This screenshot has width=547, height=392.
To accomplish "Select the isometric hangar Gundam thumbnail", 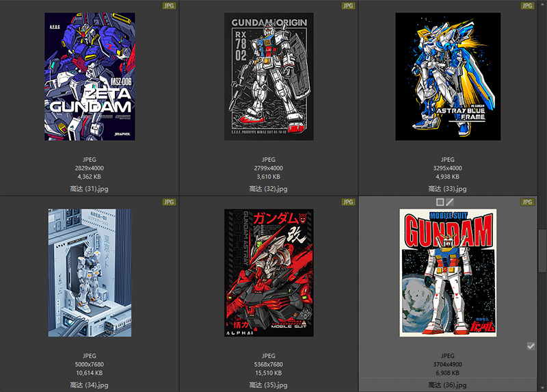I will [90, 272].
